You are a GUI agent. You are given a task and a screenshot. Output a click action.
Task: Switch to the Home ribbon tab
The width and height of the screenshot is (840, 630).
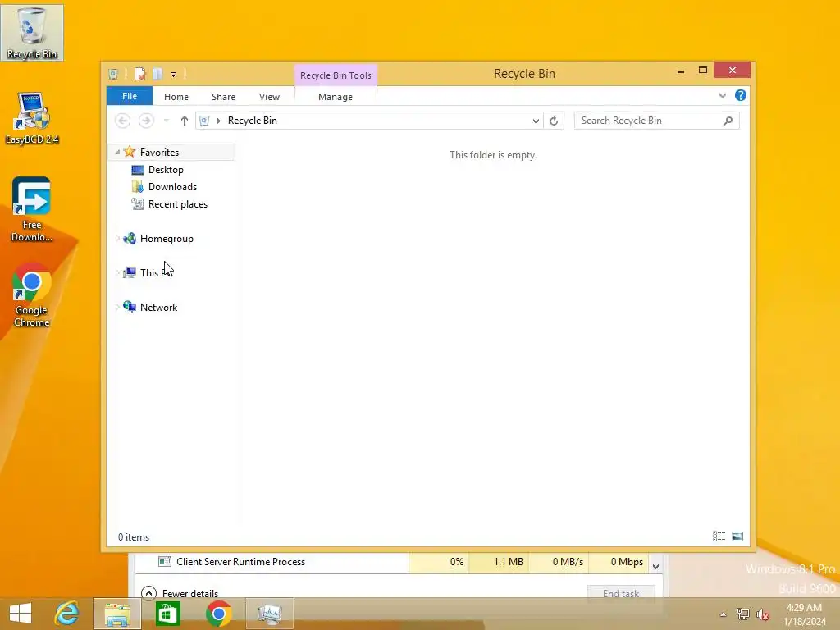[x=176, y=97]
